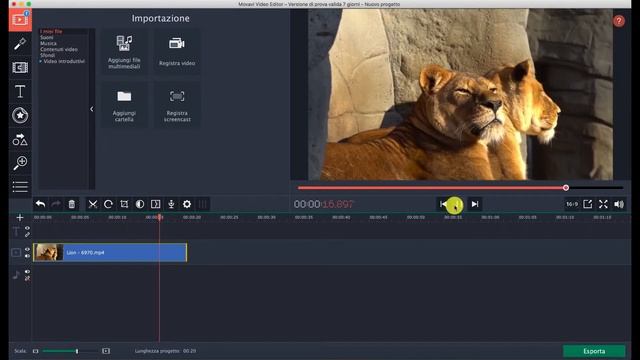Delete the selected clip with trash icon
Screen dimensions: 640x360
pyautogui.click(x=72, y=204)
